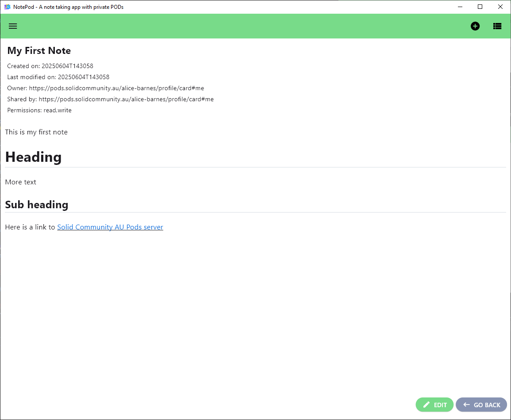The width and height of the screenshot is (511, 420).
Task: Click the "Sub heading" text
Action: pos(37,205)
